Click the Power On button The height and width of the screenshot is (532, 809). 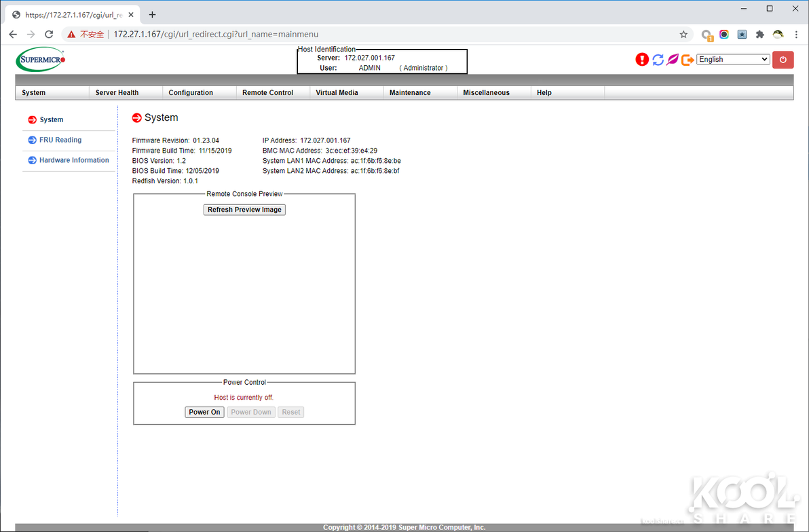[204, 413]
